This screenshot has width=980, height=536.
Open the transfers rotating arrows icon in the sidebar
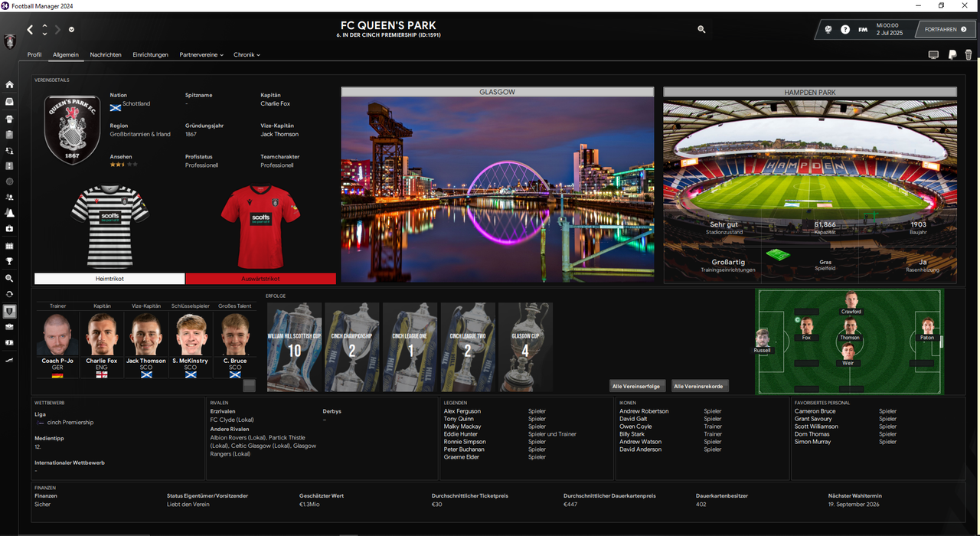click(x=9, y=294)
